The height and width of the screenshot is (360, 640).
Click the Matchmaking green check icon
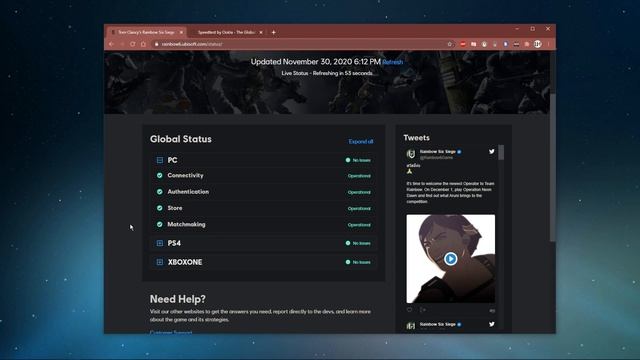[160, 224]
